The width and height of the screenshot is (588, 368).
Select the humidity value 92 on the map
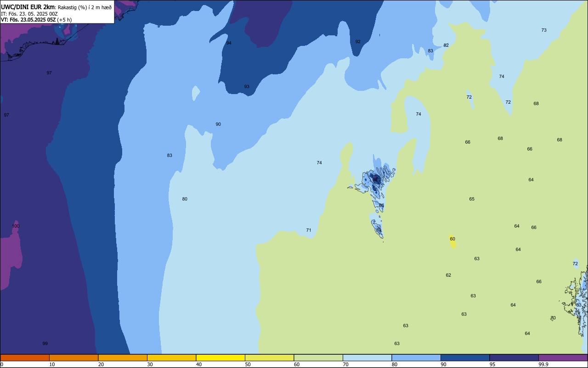(x=358, y=42)
